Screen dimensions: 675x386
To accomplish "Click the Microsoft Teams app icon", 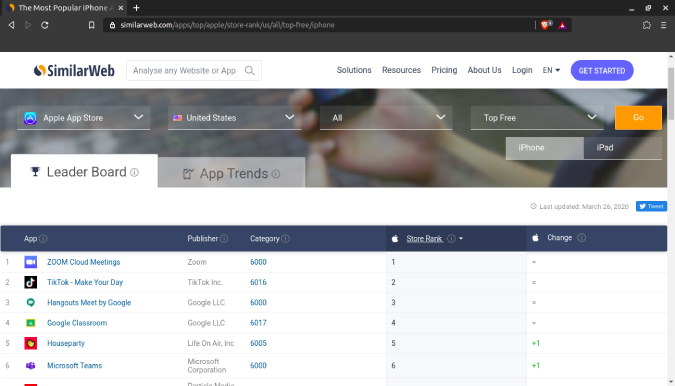I will (31, 365).
